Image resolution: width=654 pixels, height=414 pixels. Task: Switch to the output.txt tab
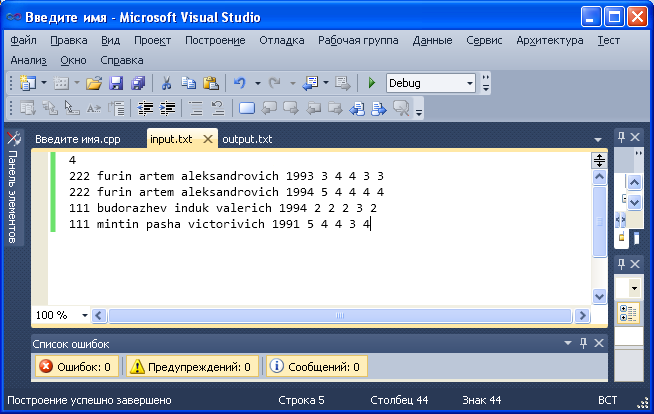click(x=247, y=139)
